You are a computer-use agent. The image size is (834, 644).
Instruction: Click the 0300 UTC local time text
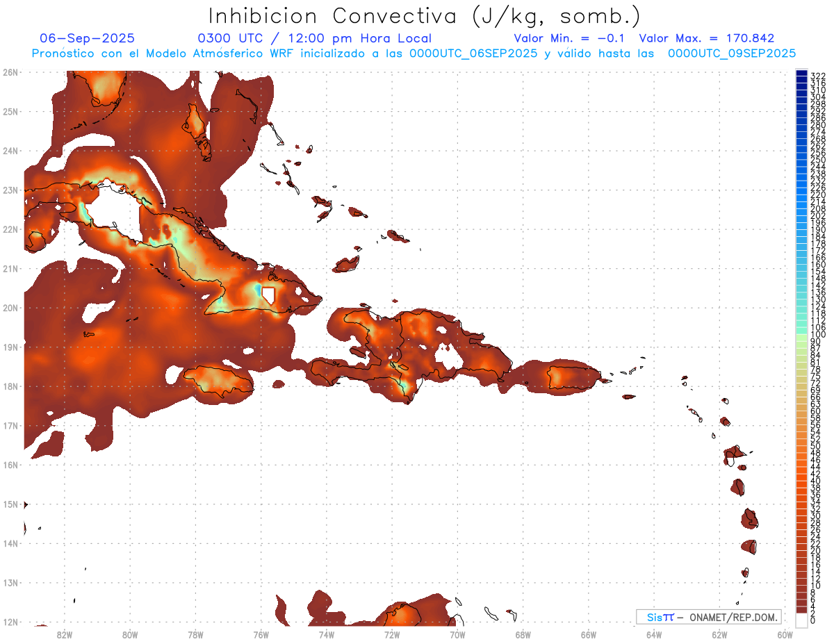(314, 38)
